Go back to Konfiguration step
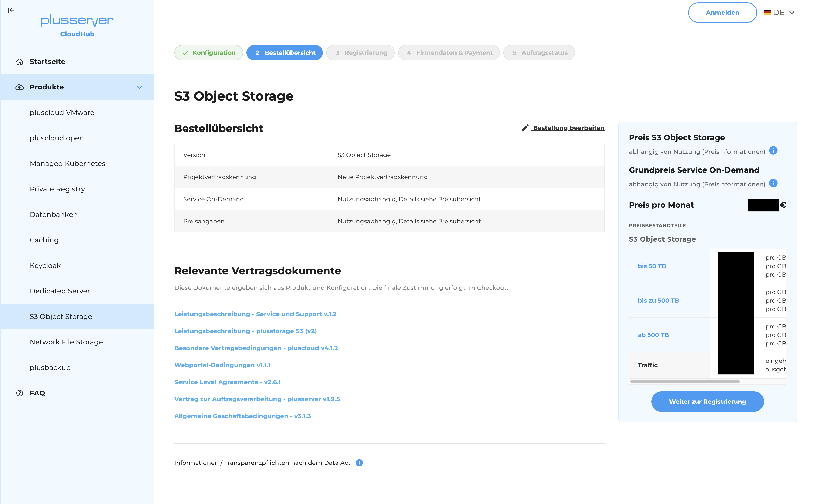The image size is (817, 504). [209, 53]
